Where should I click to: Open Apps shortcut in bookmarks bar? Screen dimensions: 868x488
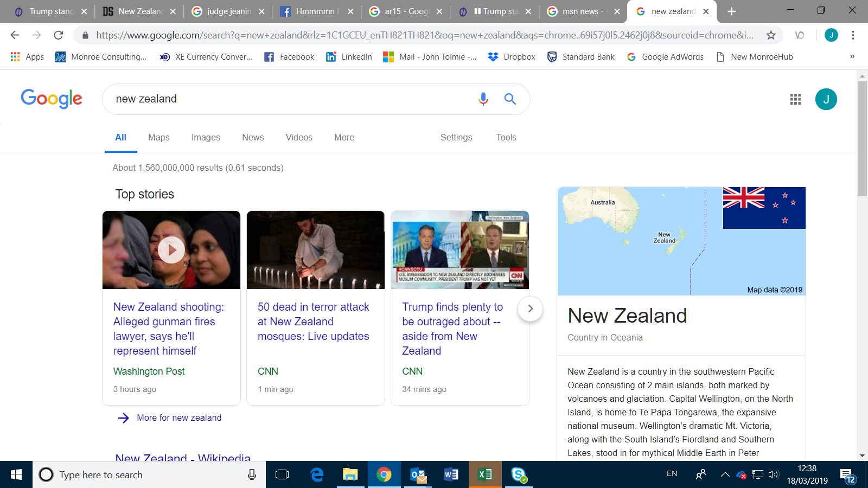coord(27,57)
